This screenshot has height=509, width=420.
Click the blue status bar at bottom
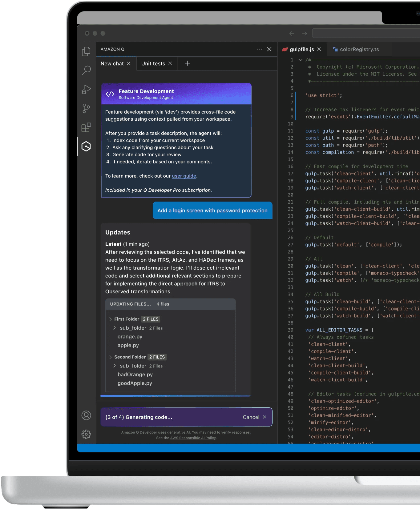pyautogui.click(x=248, y=448)
